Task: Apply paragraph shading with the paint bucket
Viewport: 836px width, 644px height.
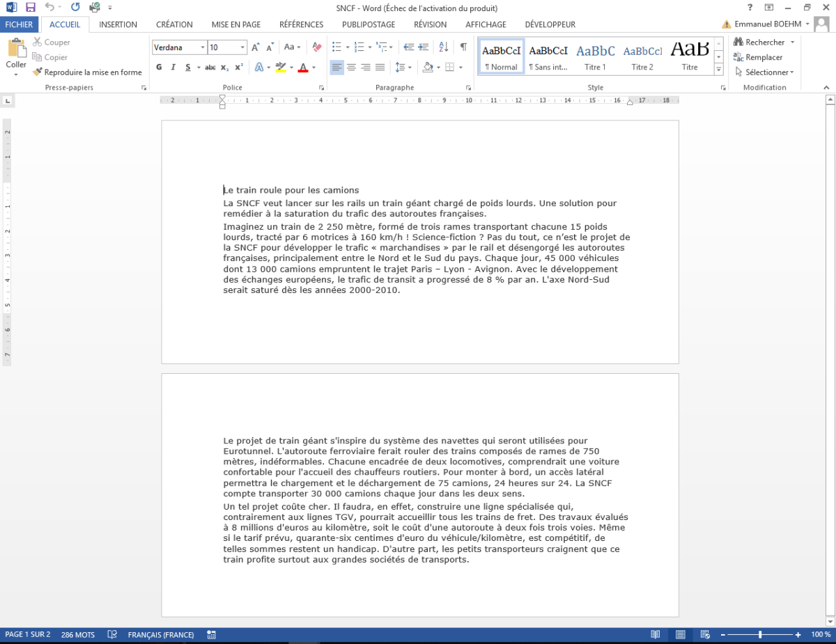Action: tap(427, 68)
